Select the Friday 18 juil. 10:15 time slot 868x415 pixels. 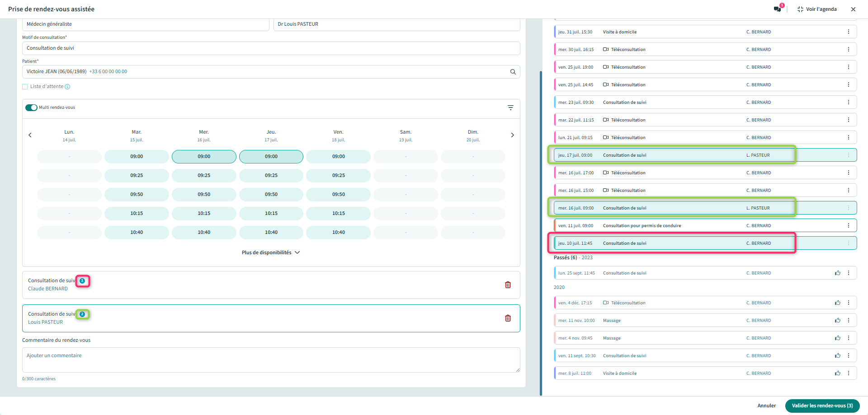tap(338, 214)
